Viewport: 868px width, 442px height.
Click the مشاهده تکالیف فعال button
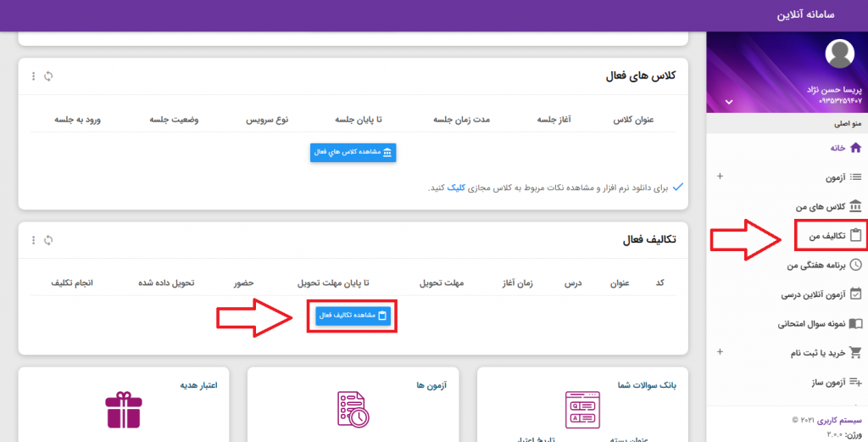pyautogui.click(x=353, y=316)
